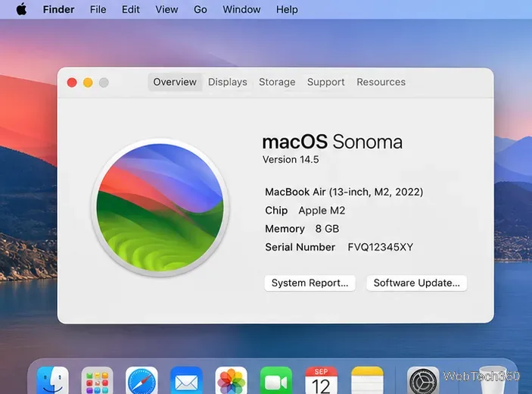532x394 pixels.
Task: Open Mail from the Dock
Action: click(186, 380)
